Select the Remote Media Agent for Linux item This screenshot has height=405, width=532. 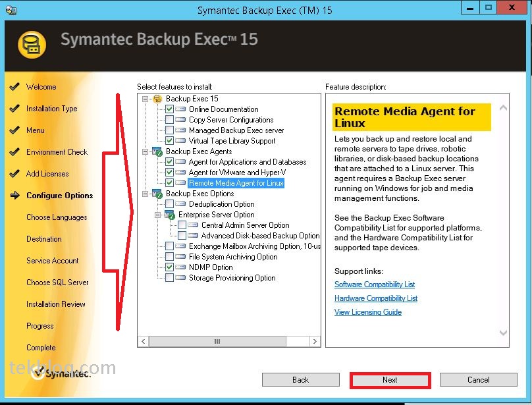click(x=236, y=183)
